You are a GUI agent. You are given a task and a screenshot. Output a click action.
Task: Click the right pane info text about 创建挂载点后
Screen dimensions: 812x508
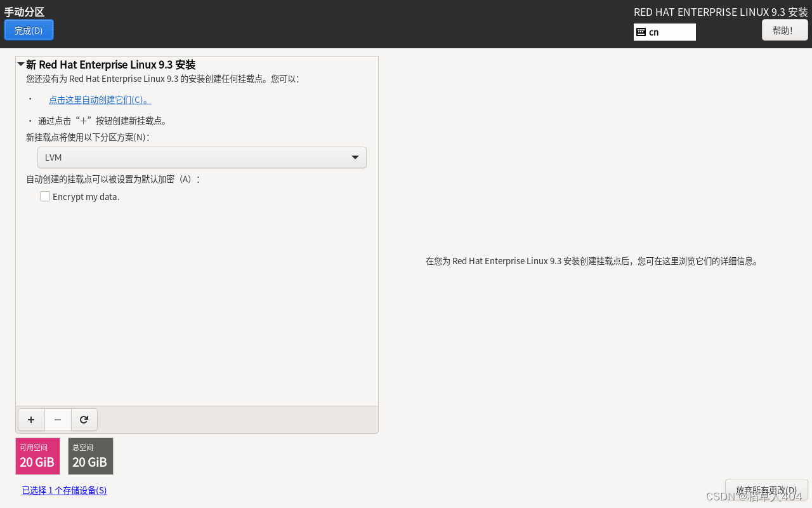tap(592, 261)
